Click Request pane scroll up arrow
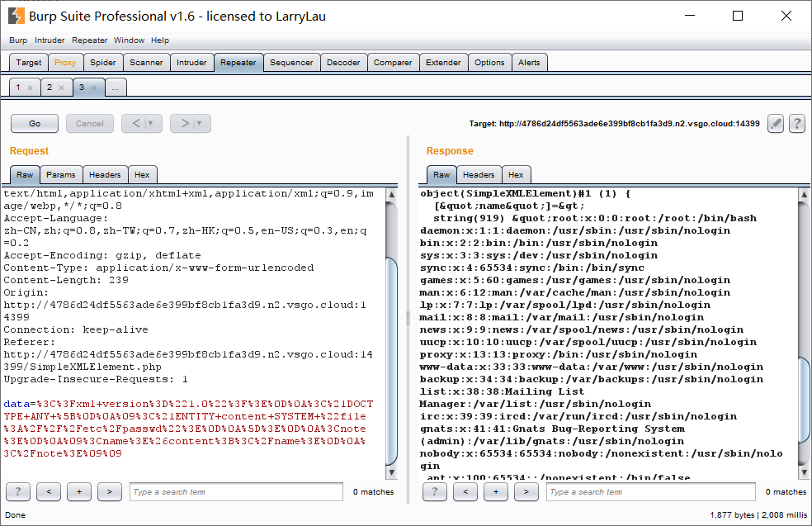 pos(392,194)
